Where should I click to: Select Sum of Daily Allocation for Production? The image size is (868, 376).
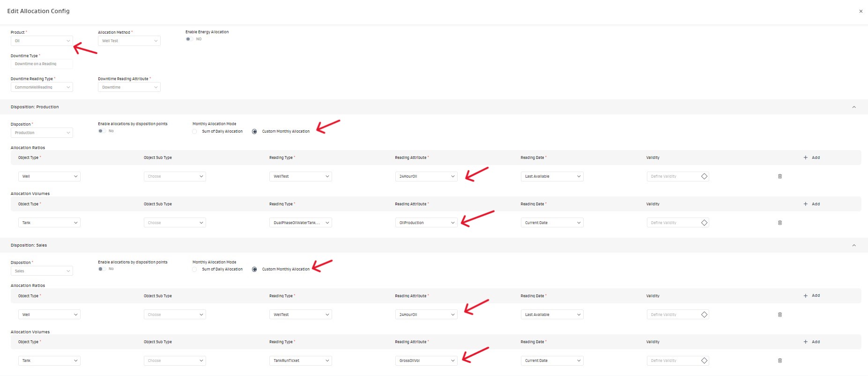(x=195, y=132)
